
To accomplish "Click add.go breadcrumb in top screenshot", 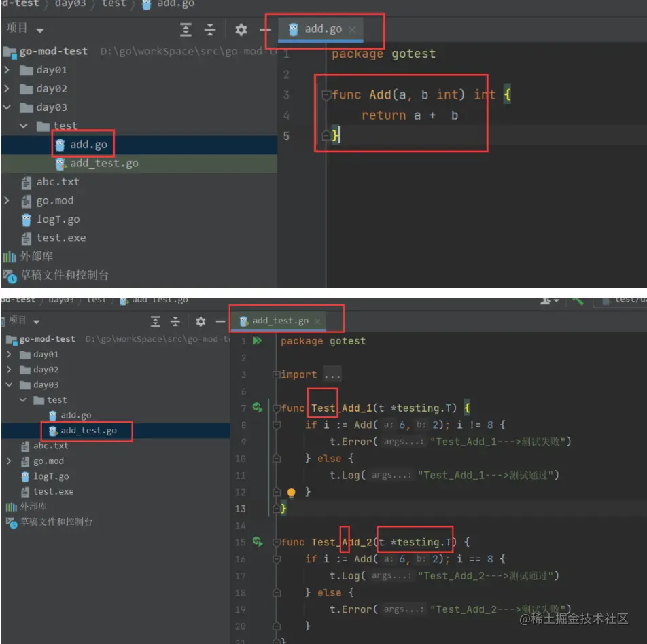I will click(x=169, y=3).
